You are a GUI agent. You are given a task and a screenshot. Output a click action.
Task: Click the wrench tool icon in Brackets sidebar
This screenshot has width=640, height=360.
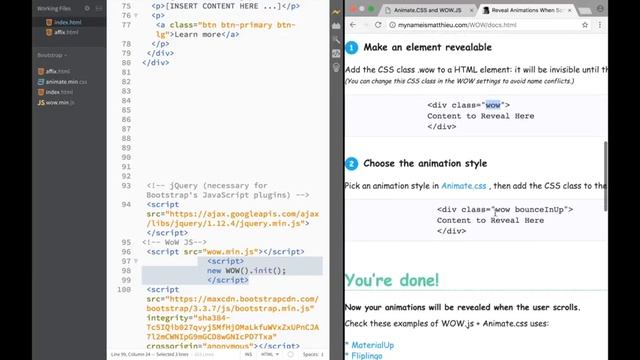[x=336, y=40]
